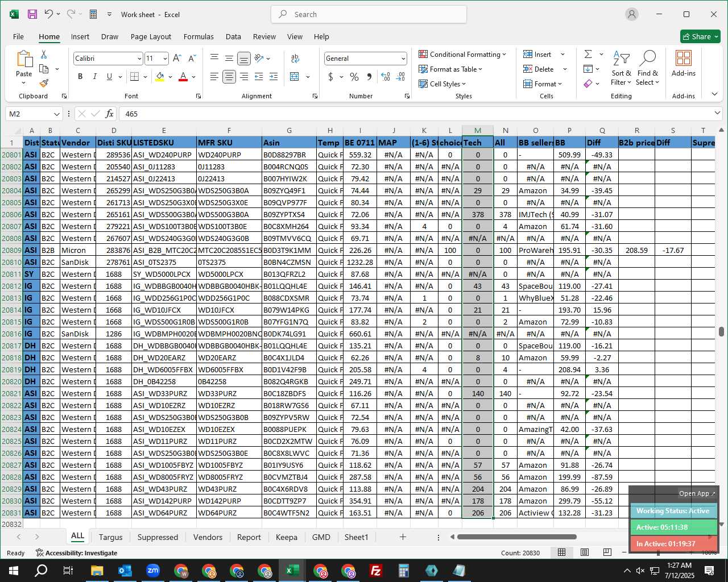Viewport: 728px width, 582px height.
Task: Open the Font name dropdown
Action: coord(139,59)
